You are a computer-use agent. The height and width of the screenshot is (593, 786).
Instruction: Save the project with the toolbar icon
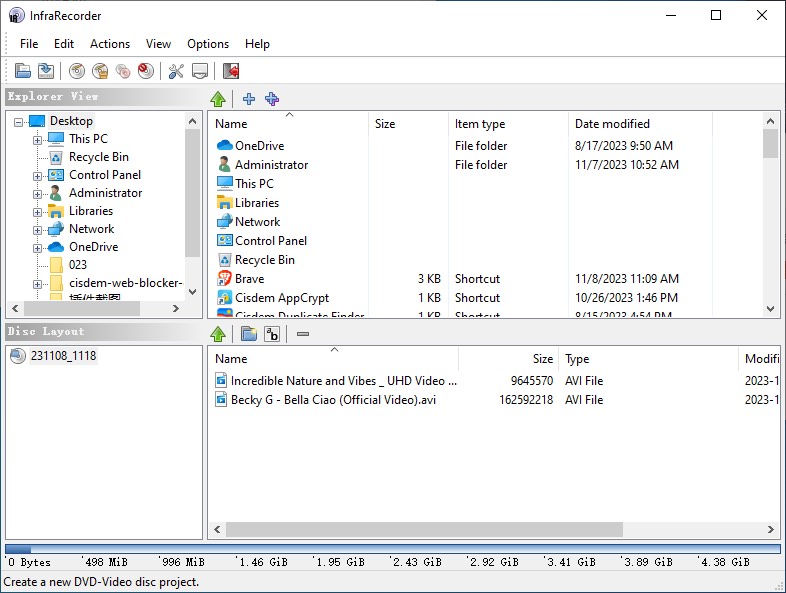(46, 71)
